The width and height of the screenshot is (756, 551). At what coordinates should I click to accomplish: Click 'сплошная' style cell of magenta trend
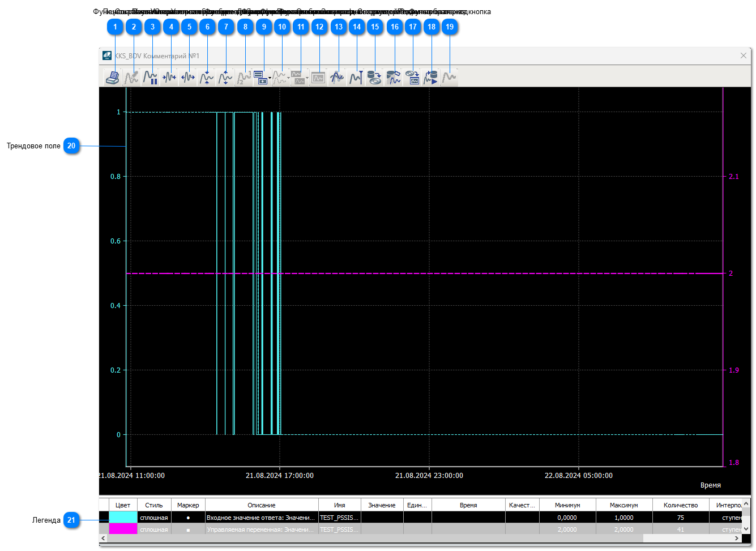154,529
